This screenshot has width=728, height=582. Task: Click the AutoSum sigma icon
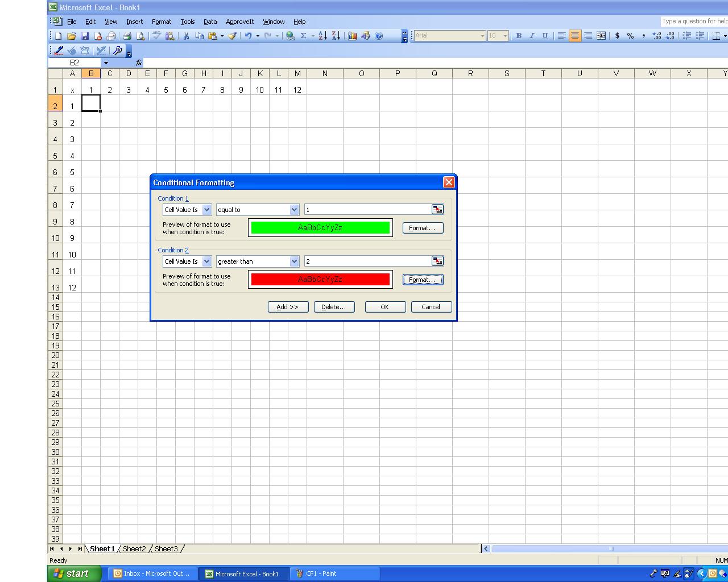click(304, 36)
